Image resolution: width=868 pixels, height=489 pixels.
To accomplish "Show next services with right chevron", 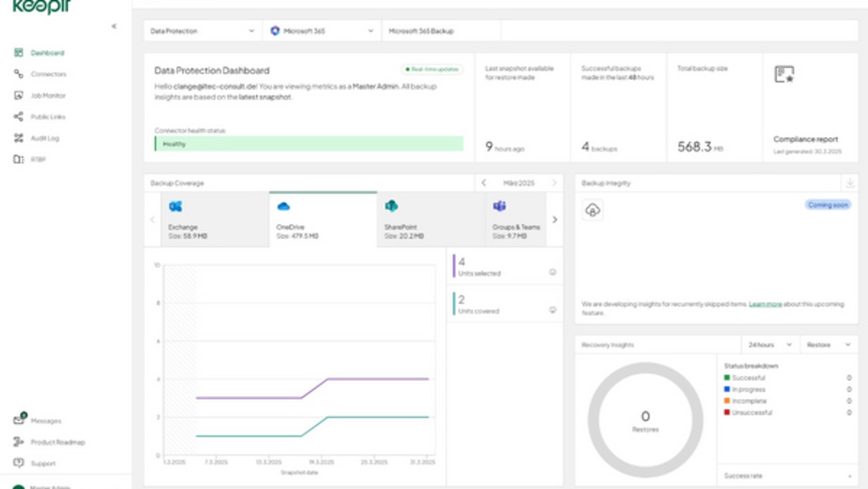I will pyautogui.click(x=554, y=220).
